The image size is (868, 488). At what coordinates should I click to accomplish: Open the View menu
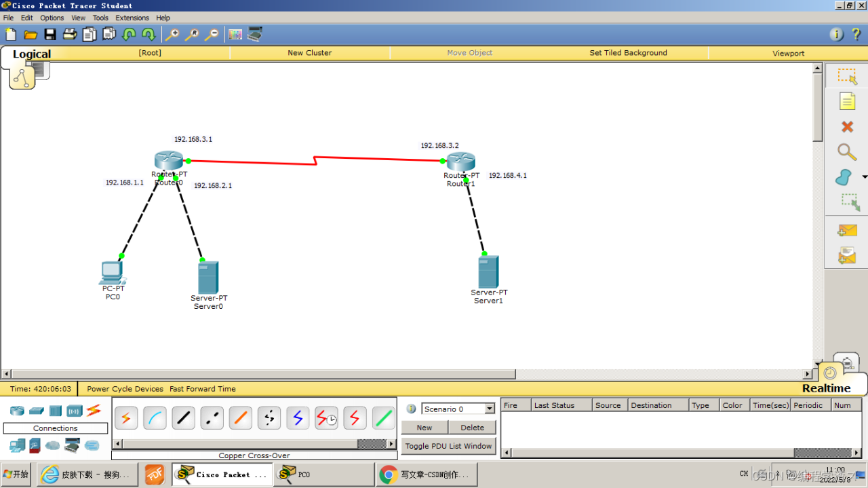tap(79, 18)
